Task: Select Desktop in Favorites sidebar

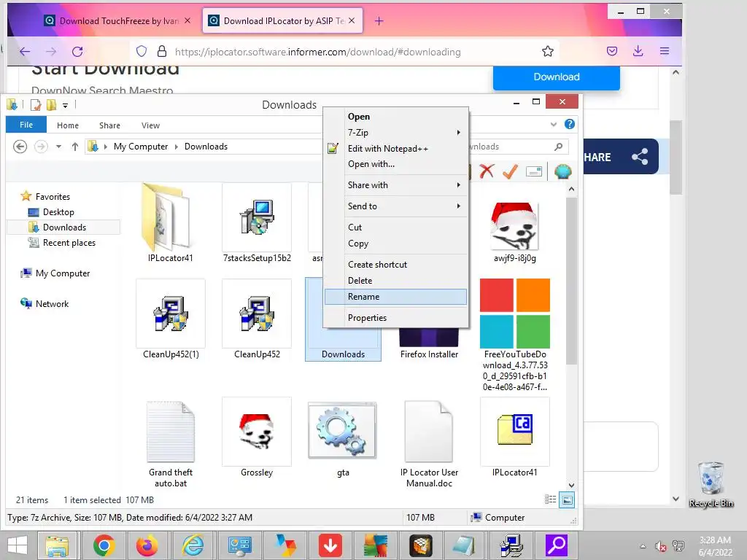Action: click(58, 212)
